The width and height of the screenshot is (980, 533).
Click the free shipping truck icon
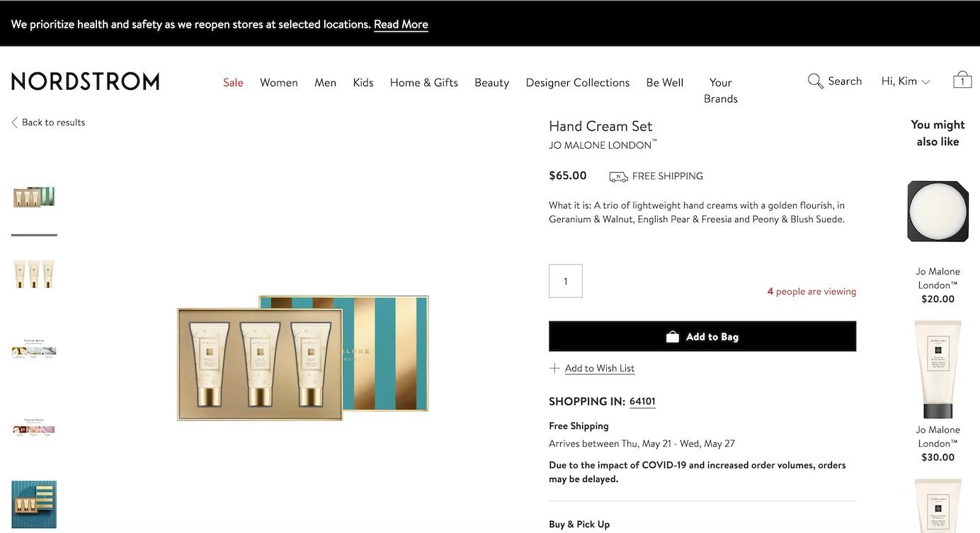618,176
